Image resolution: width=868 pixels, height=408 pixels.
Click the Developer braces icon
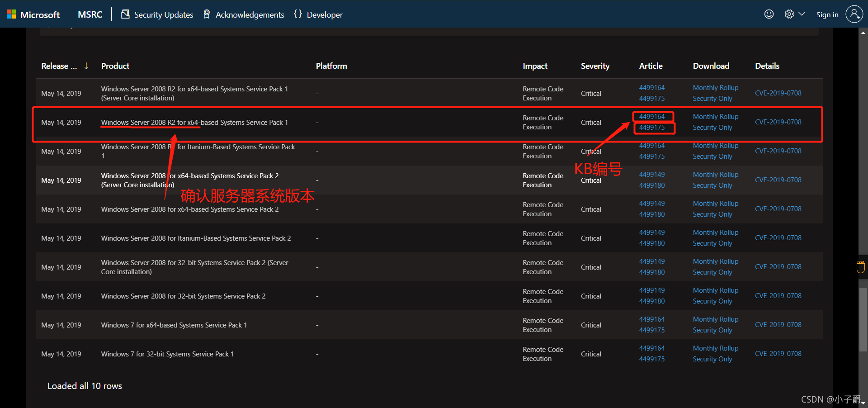(297, 14)
